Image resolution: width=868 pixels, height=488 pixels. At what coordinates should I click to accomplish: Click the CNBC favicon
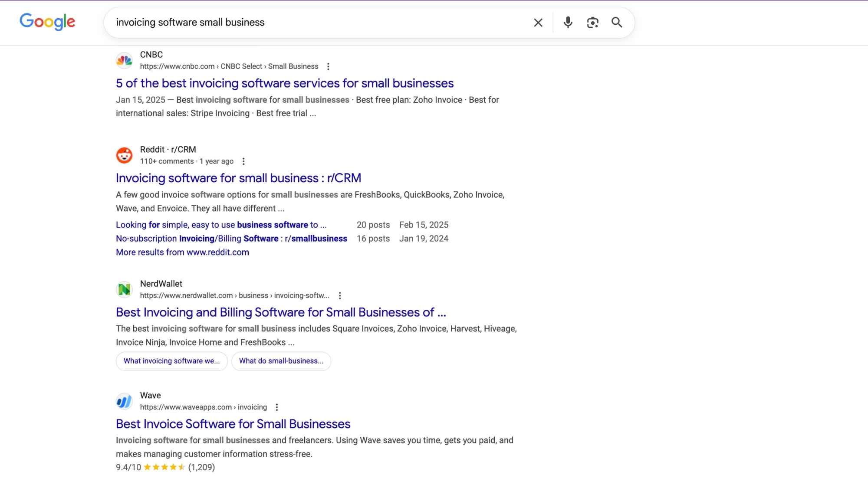124,61
